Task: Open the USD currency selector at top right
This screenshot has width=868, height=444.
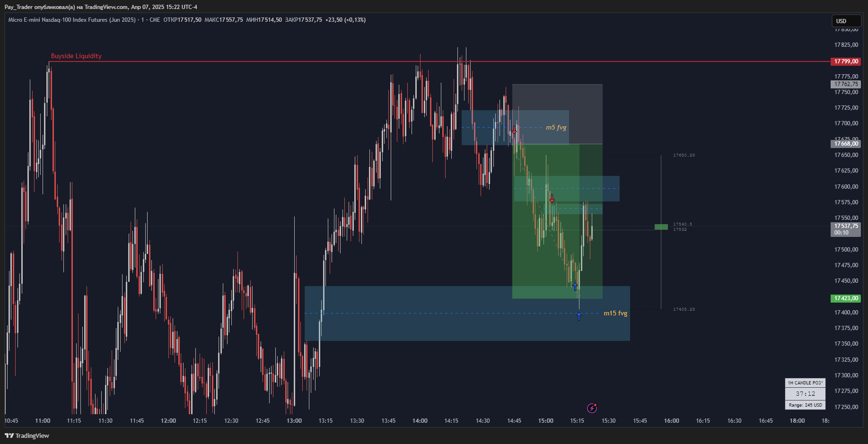Action: [x=846, y=21]
